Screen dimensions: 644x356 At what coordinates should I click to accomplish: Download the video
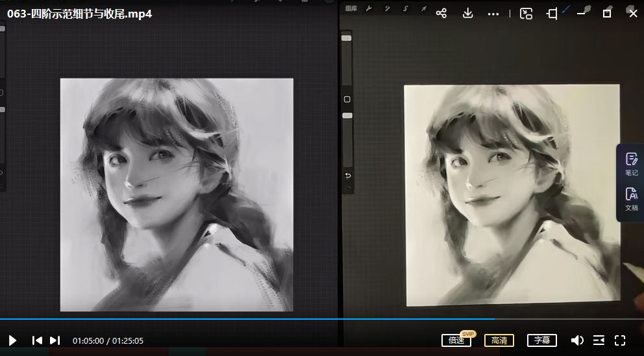(x=467, y=14)
